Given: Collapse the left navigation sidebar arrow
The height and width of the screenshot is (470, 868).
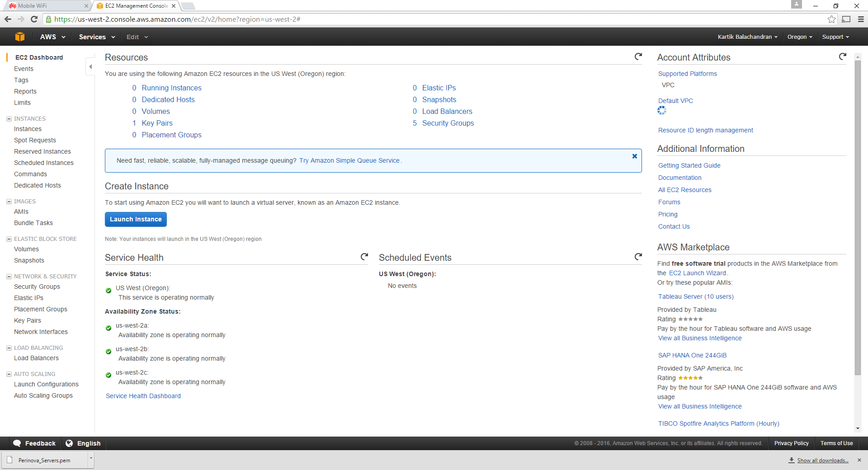Looking at the screenshot, I should click(90, 67).
